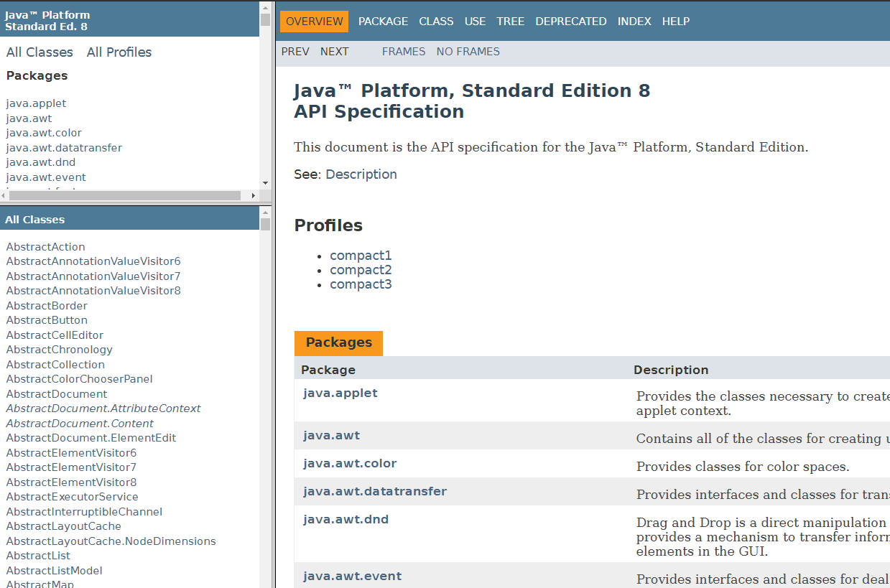Click package frame scrollbar down arrow
This screenshot has height=588, width=890.
pos(266,184)
